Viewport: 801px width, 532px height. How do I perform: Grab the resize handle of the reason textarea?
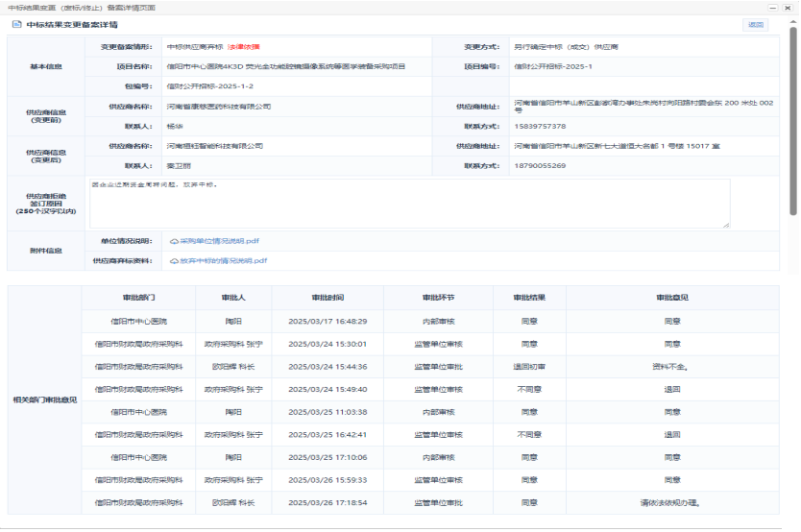point(726,225)
